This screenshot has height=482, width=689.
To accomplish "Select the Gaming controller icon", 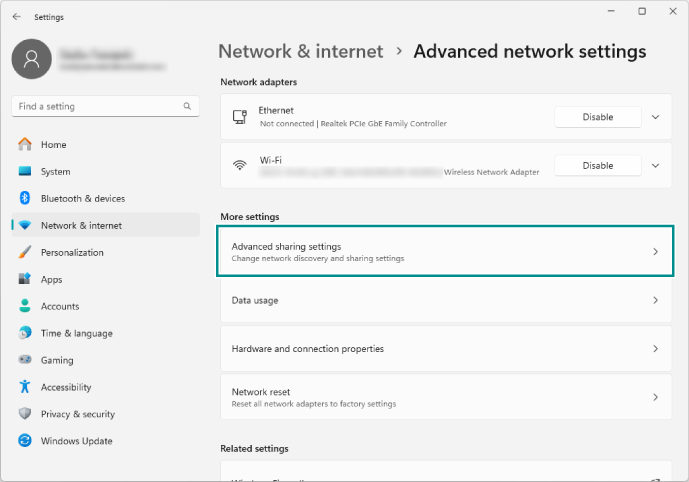I will [25, 360].
